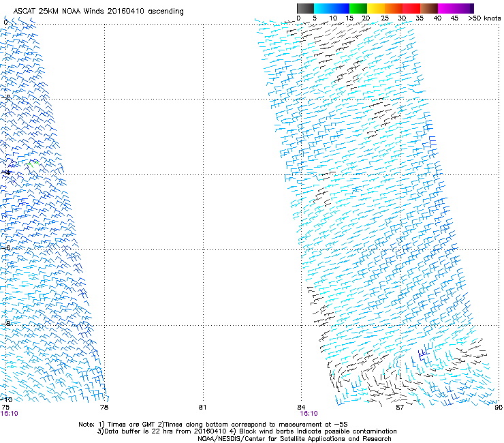Click the legend tick label 45

click(454, 18)
